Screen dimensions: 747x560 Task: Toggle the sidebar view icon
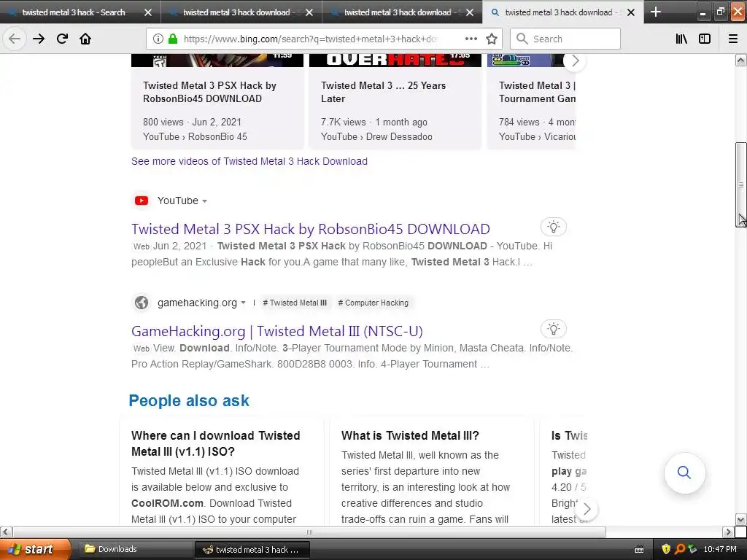[705, 39]
